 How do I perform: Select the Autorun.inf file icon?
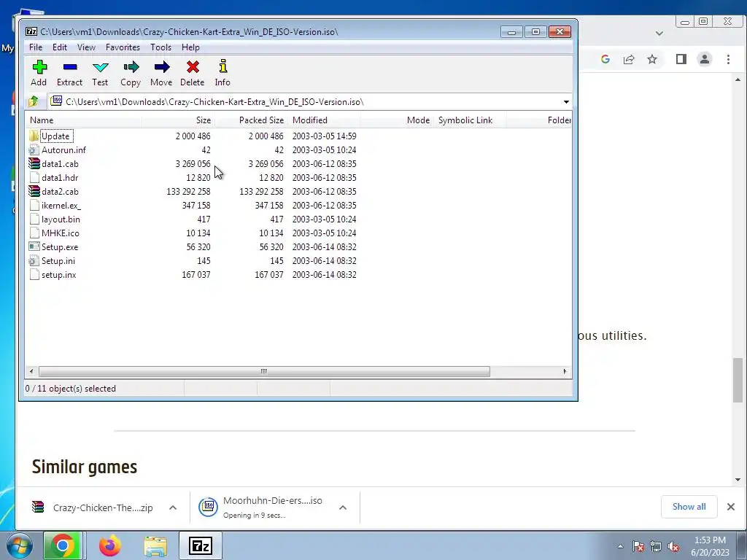(34, 150)
